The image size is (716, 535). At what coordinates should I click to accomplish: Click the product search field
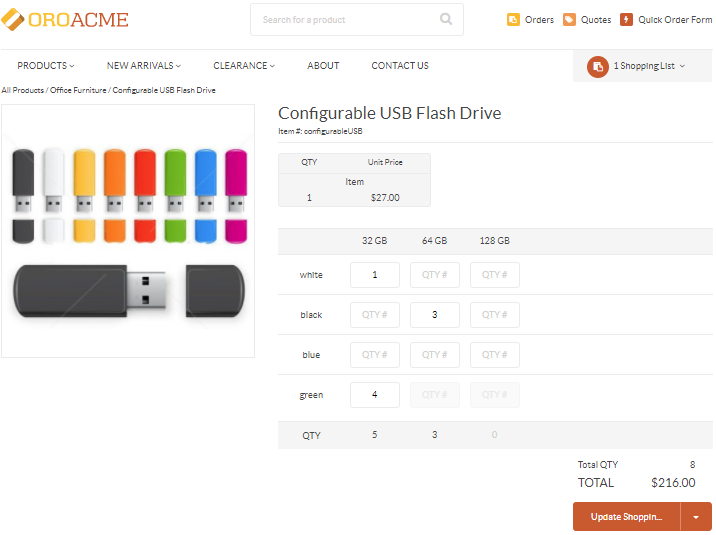[x=345, y=20]
